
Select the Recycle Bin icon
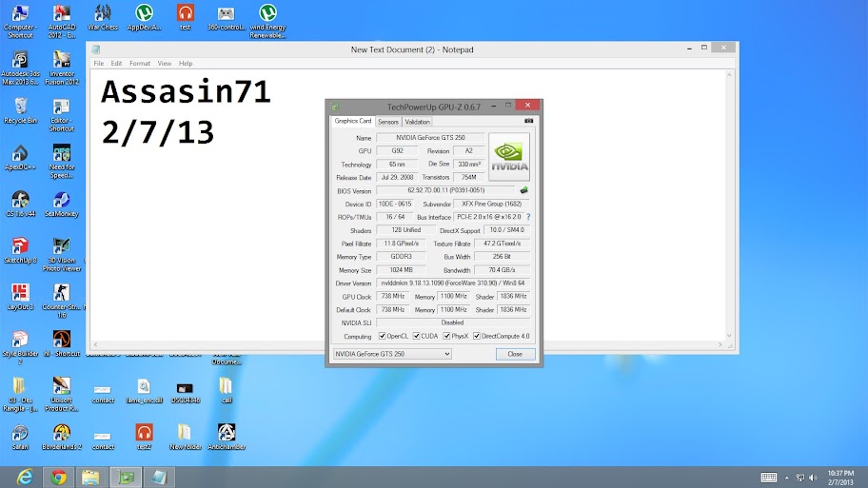(x=21, y=110)
